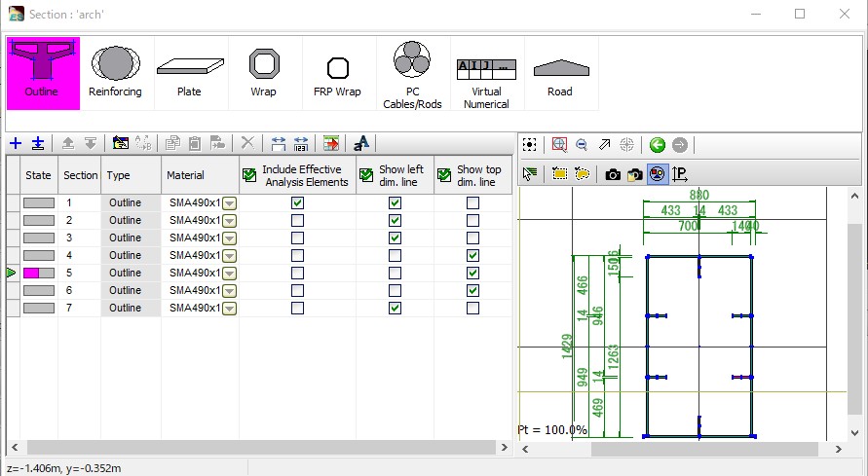Switch to the Wrap tab
Screen dimensions: 868x476
tap(263, 74)
